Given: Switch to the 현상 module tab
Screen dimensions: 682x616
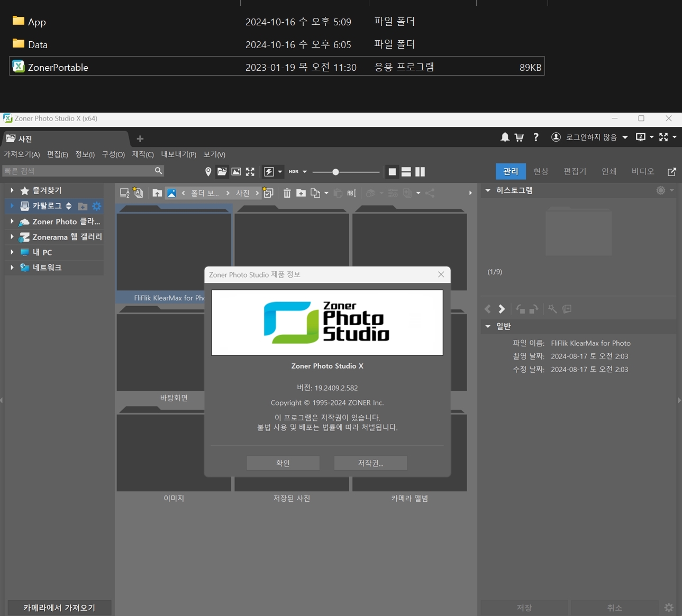Looking at the screenshot, I should 541,171.
